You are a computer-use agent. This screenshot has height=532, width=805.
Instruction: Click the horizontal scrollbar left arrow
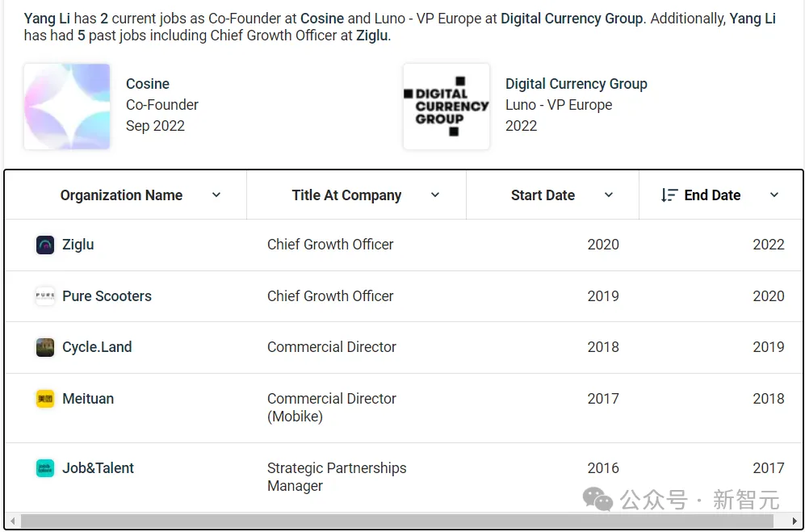point(13,522)
